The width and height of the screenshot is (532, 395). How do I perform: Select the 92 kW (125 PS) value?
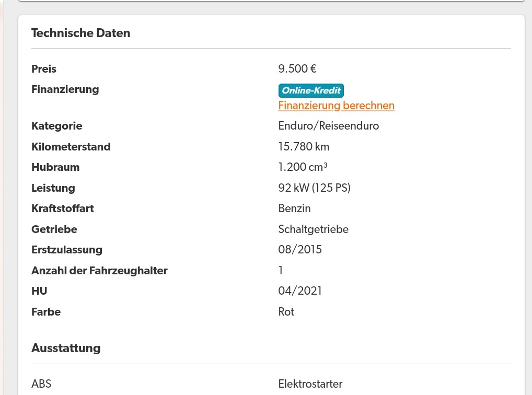(314, 188)
